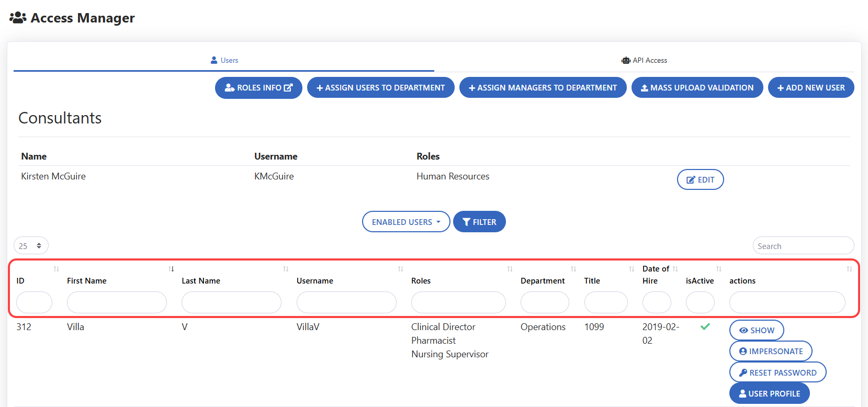The width and height of the screenshot is (868, 407).
Task: Edit consultant Kirsten McGuire
Action: pos(700,179)
